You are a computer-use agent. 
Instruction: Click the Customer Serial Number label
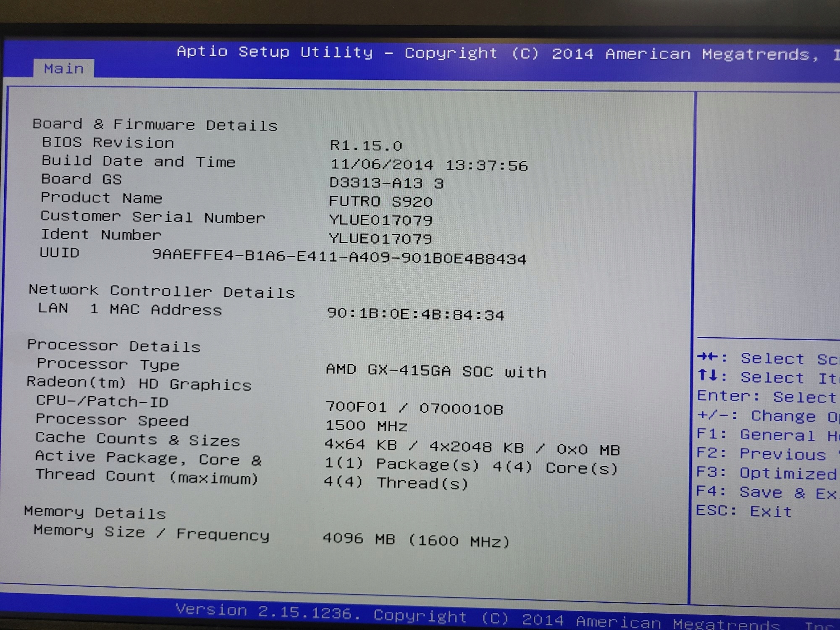click(x=153, y=217)
